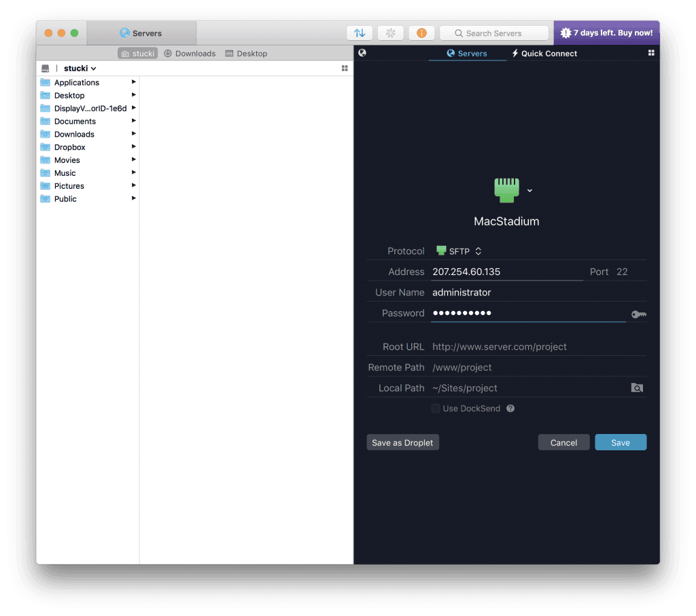This screenshot has height=616, width=696.
Task: Open the stucki volume dropdown
Action: [x=80, y=68]
